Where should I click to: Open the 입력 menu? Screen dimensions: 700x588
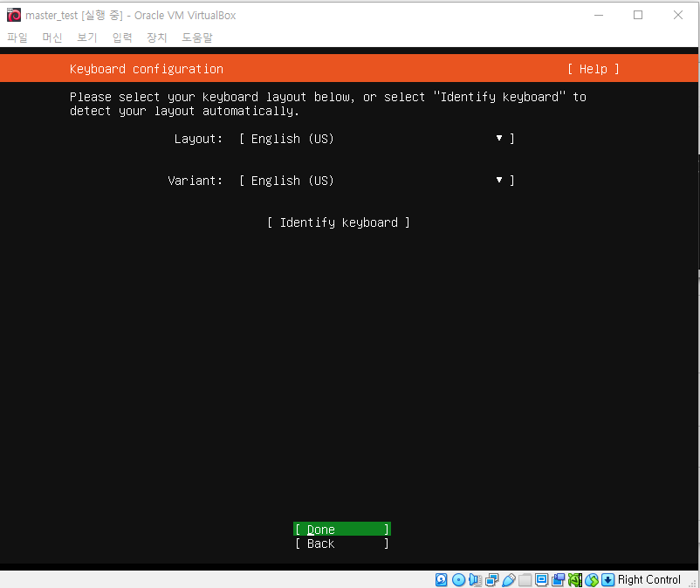coord(122,38)
